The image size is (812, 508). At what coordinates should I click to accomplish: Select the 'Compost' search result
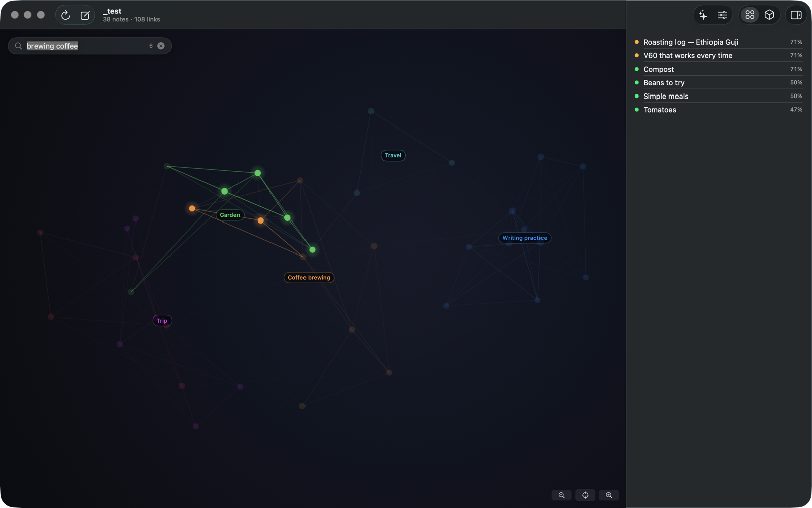pyautogui.click(x=718, y=69)
